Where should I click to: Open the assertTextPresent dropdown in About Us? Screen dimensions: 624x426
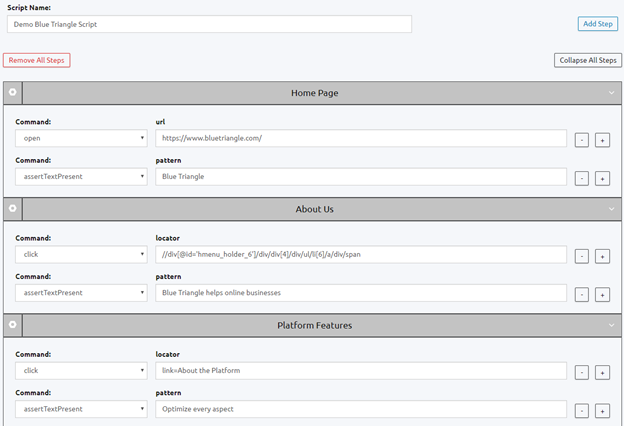pyautogui.click(x=81, y=293)
